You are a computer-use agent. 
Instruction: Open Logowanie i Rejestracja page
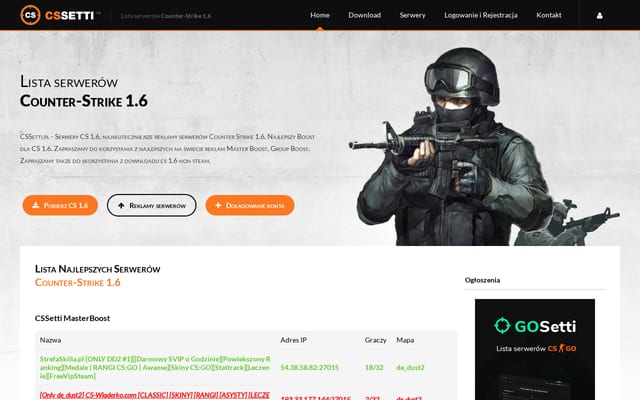481,15
